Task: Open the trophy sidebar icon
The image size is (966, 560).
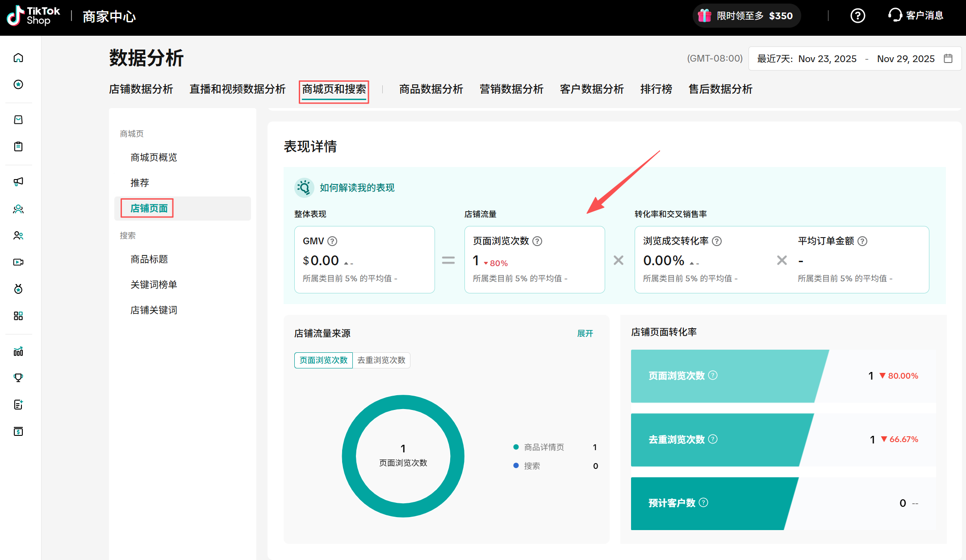Action: 18,378
